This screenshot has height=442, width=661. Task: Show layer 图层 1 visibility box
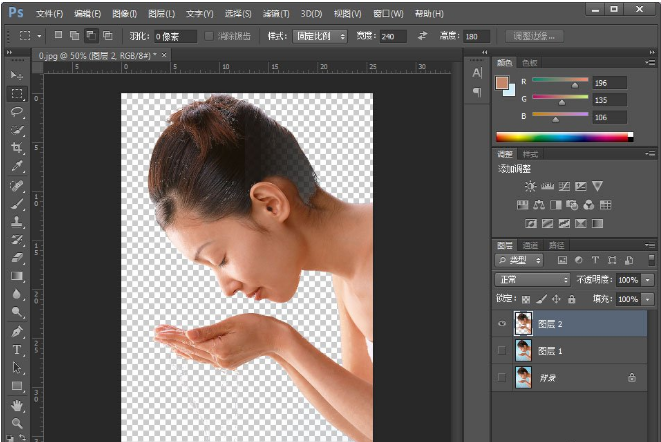tap(502, 350)
